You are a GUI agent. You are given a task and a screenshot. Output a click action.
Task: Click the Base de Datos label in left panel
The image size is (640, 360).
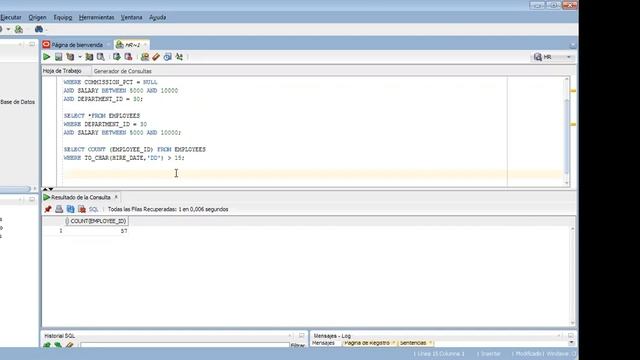[x=18, y=102]
